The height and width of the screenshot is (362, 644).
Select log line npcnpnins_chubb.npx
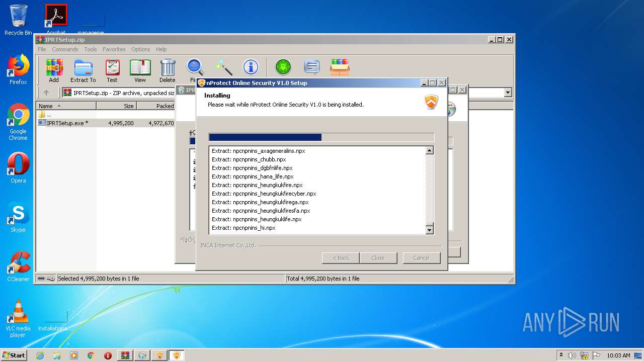pos(249,159)
